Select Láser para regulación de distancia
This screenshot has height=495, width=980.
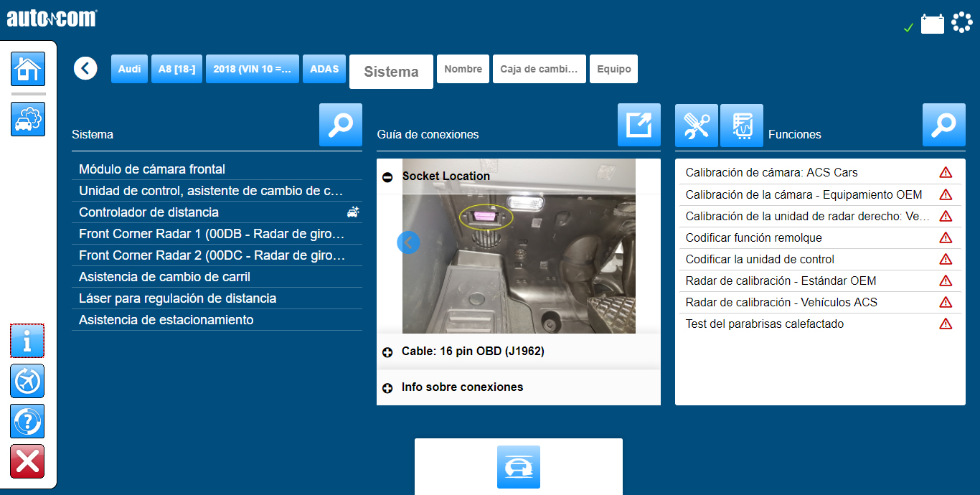(217, 298)
